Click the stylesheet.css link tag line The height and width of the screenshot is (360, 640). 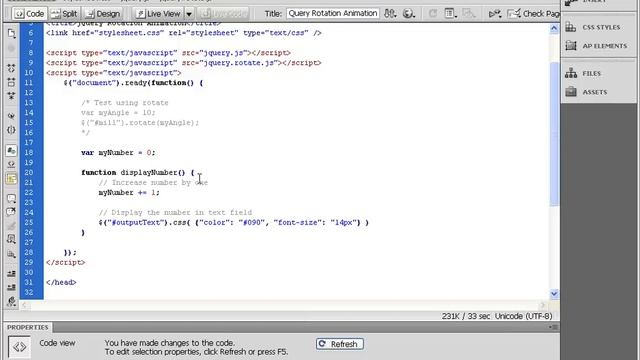[184, 33]
